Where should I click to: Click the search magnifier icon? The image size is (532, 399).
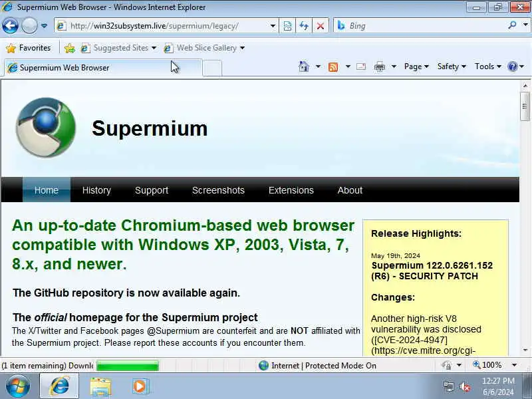pyautogui.click(x=512, y=25)
